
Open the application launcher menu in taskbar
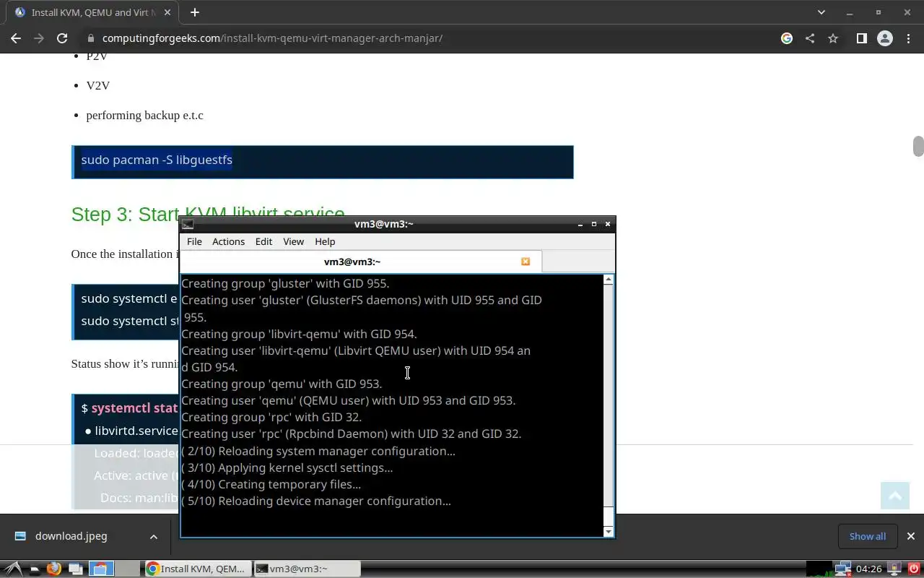[x=13, y=569]
